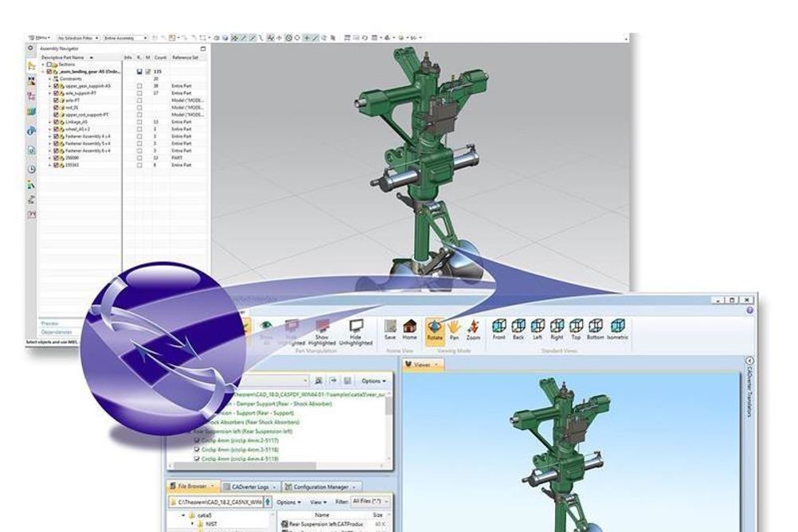
Task: Click the Count column header
Action: 160,57
